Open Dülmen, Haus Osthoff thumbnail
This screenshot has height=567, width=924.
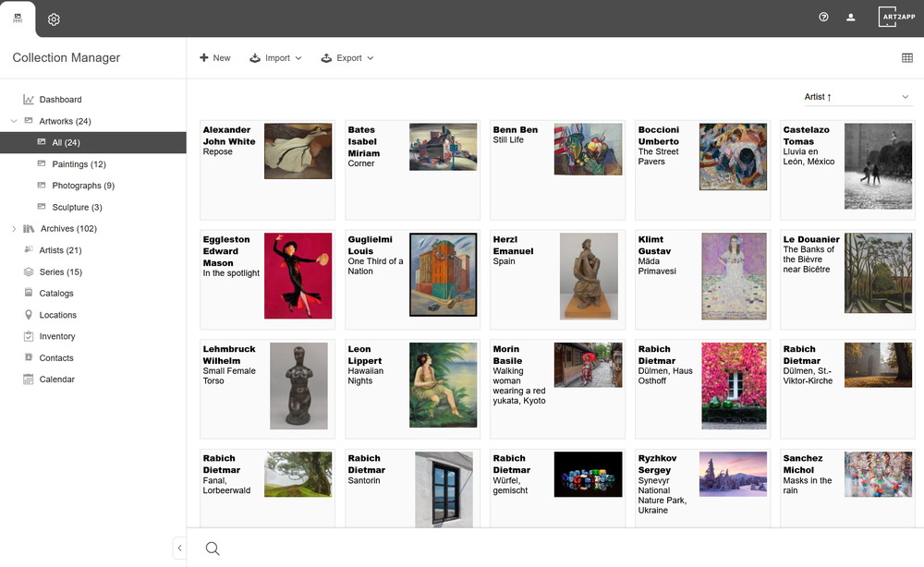point(734,386)
